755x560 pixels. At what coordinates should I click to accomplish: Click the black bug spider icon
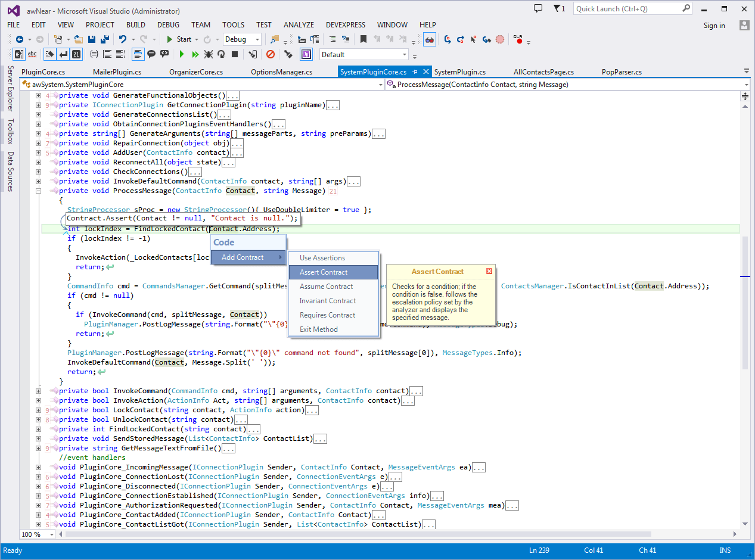click(208, 54)
